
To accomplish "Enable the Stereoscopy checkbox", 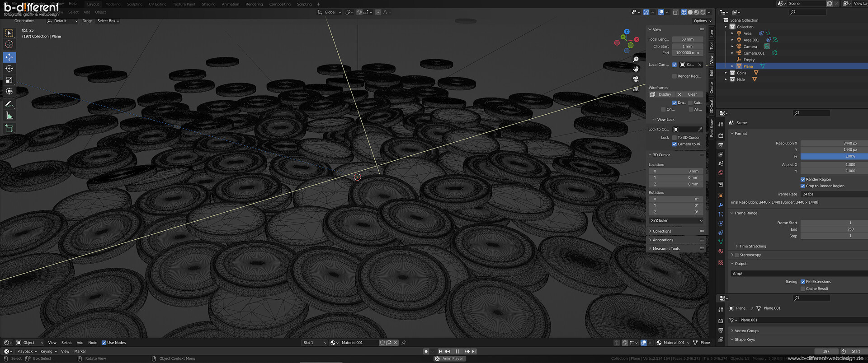I will (737, 255).
